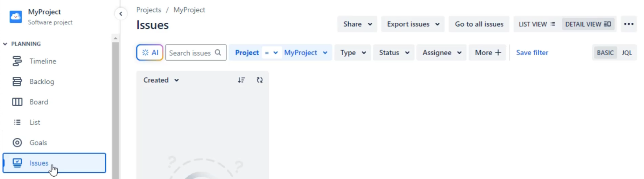Click the sidebar vertical scrollbar track
This screenshot has height=179, width=644.
pos(115,110)
